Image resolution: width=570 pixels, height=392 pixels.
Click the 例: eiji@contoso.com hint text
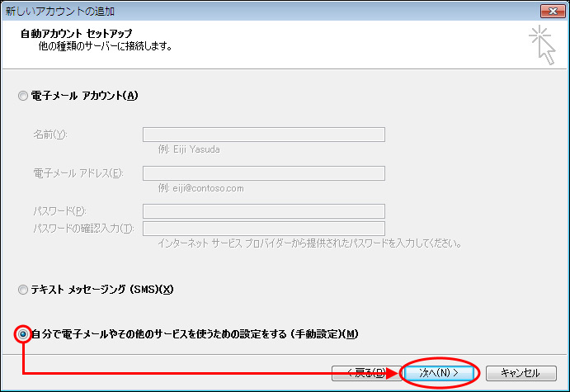click(x=201, y=188)
